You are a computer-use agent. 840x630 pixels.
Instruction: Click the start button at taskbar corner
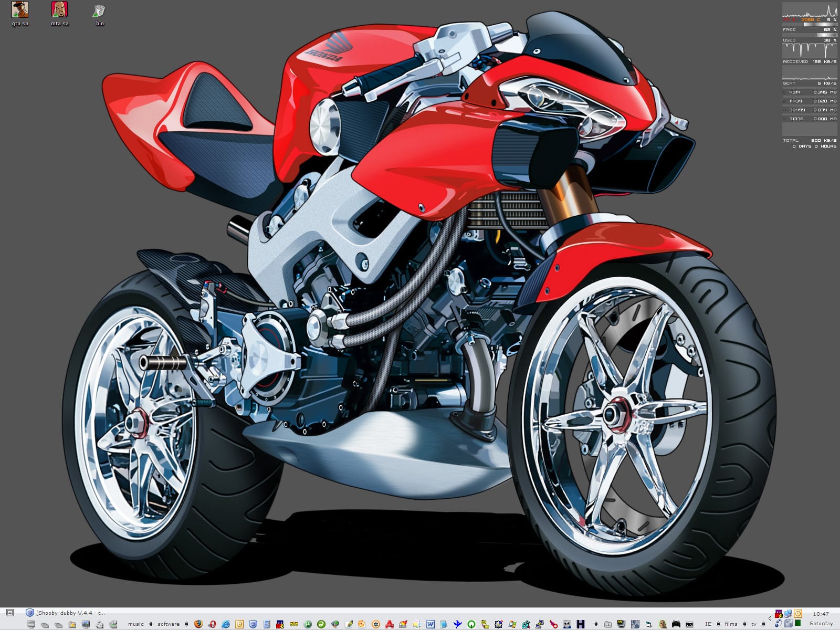coord(9,613)
